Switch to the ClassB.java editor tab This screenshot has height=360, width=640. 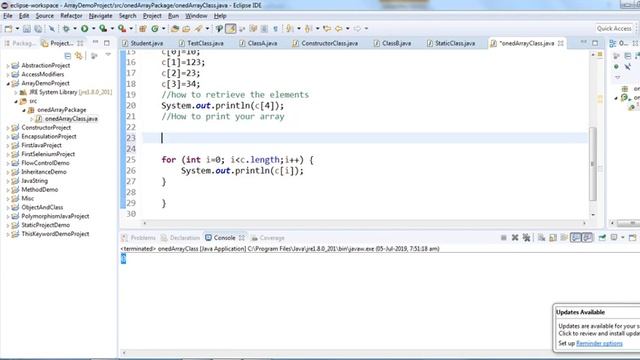(x=392, y=43)
